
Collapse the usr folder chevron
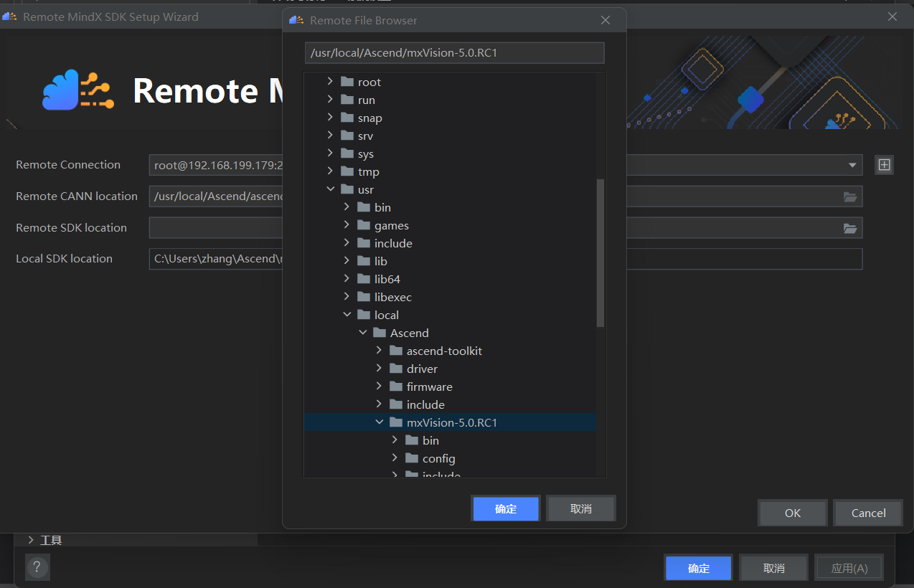(330, 189)
